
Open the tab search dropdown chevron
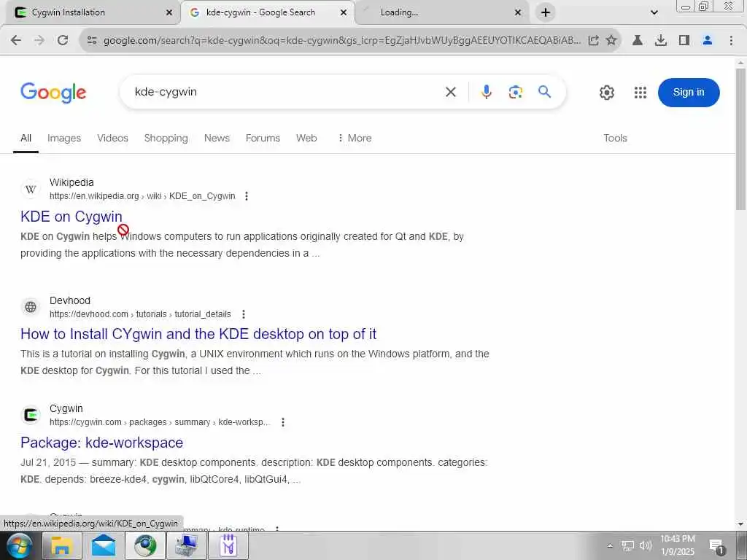click(654, 12)
